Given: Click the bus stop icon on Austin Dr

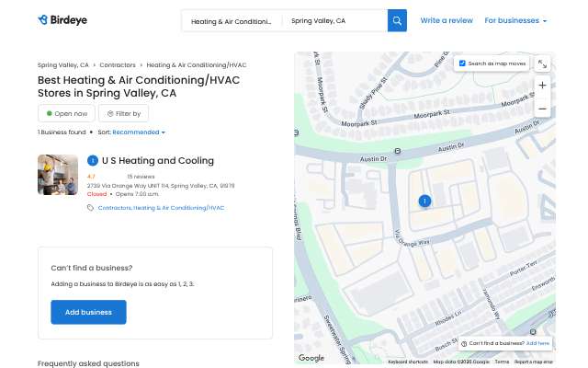Looking at the screenshot, I should (398, 151).
